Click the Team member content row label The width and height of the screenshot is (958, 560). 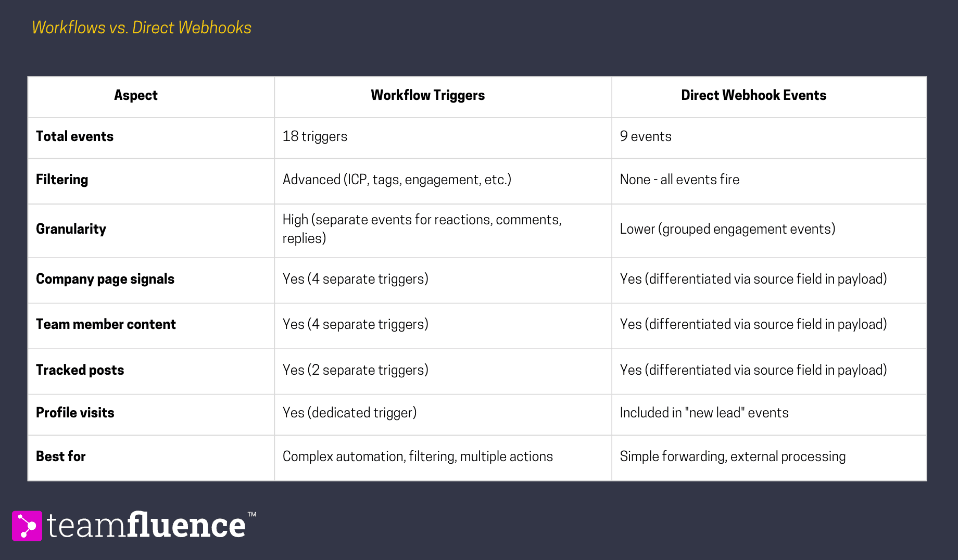click(x=106, y=324)
